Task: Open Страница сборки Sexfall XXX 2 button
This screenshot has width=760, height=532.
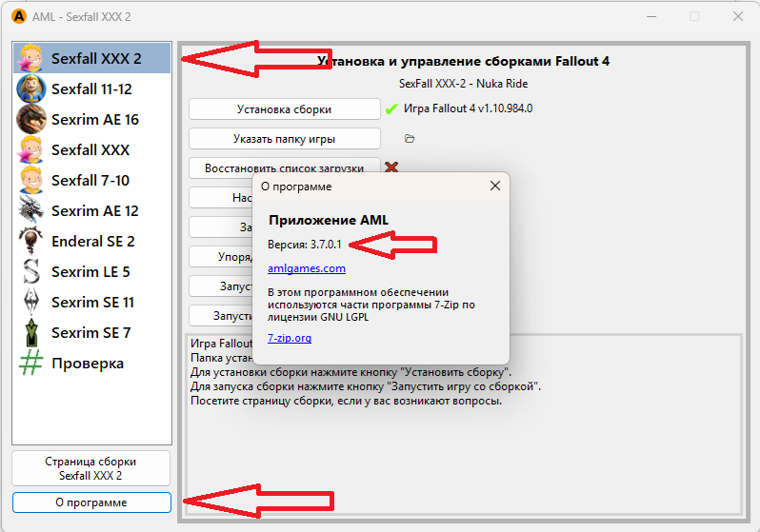Action: coord(91,468)
